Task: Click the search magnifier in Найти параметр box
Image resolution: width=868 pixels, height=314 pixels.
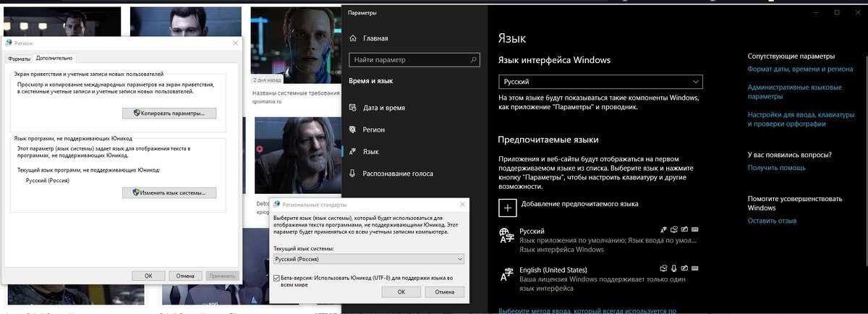Action: click(472, 60)
